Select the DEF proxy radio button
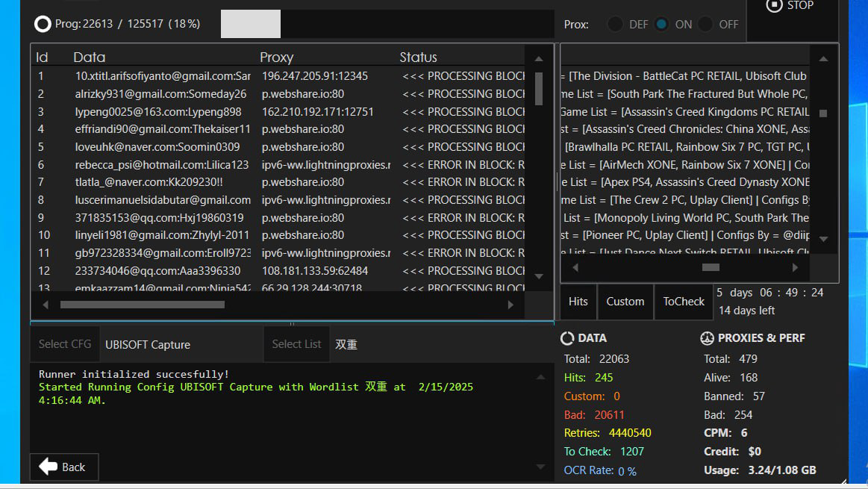868x489 pixels. tap(615, 25)
